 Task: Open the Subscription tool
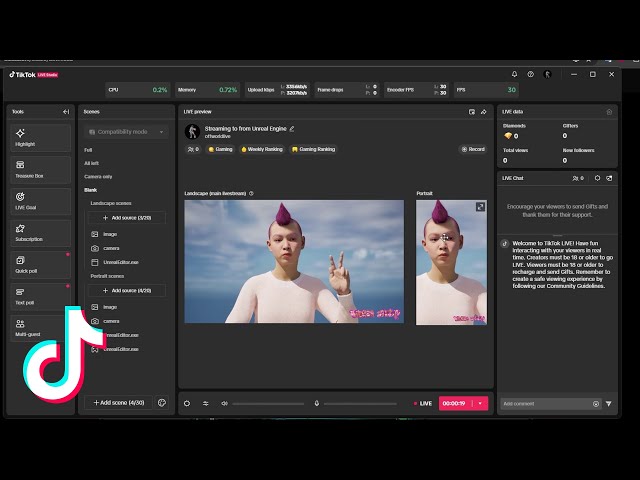(x=40, y=233)
